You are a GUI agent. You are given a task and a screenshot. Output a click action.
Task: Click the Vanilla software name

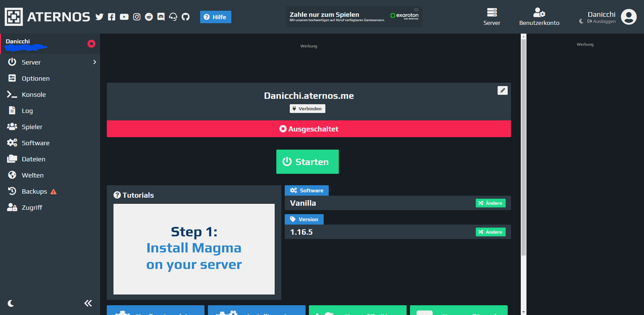click(303, 203)
